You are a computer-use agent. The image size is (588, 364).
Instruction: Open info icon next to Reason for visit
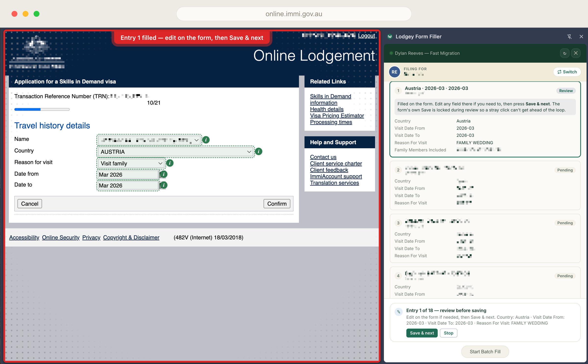click(x=170, y=163)
